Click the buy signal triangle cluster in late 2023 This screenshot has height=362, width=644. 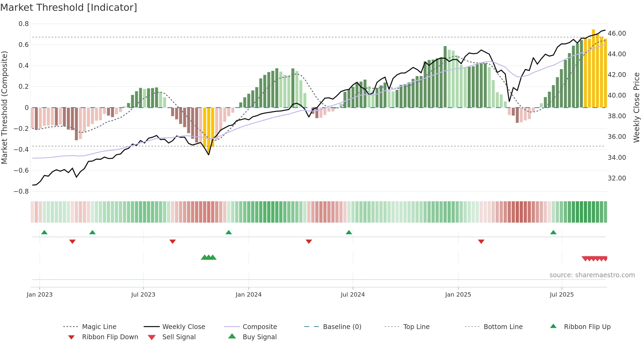(208, 257)
